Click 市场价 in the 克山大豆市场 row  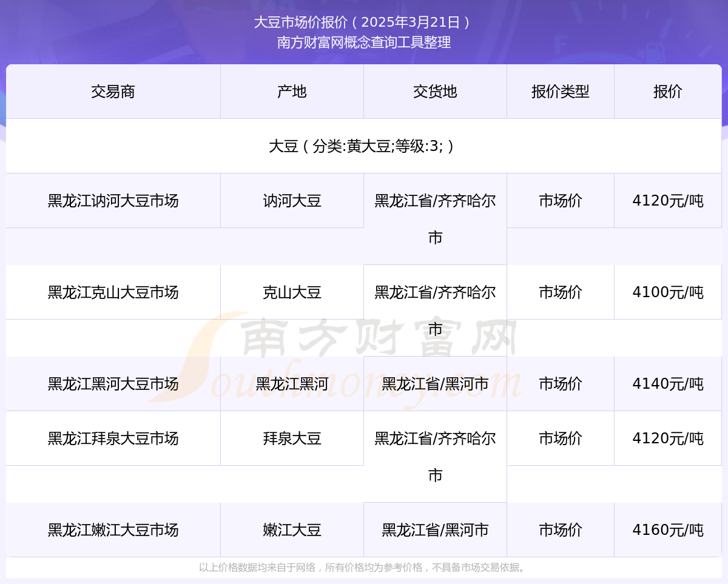click(561, 292)
